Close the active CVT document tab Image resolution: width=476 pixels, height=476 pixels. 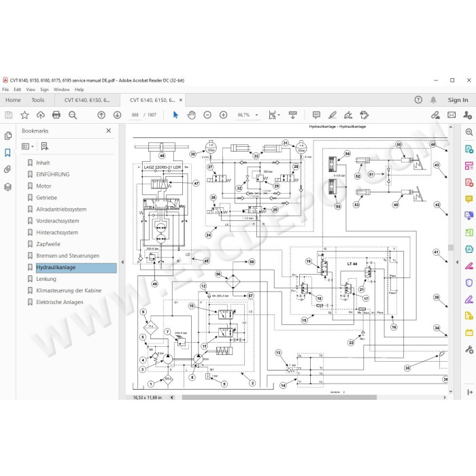coord(181,100)
